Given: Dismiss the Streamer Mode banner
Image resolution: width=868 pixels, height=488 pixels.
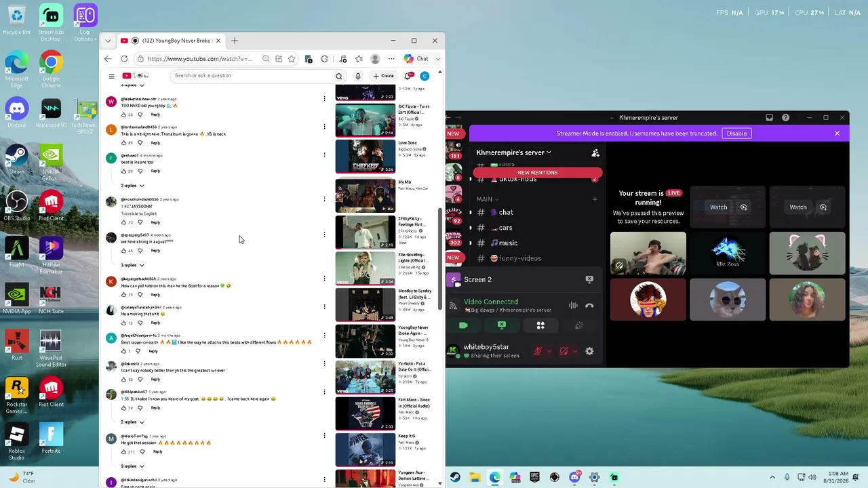Looking at the screenshot, I should click(x=837, y=134).
